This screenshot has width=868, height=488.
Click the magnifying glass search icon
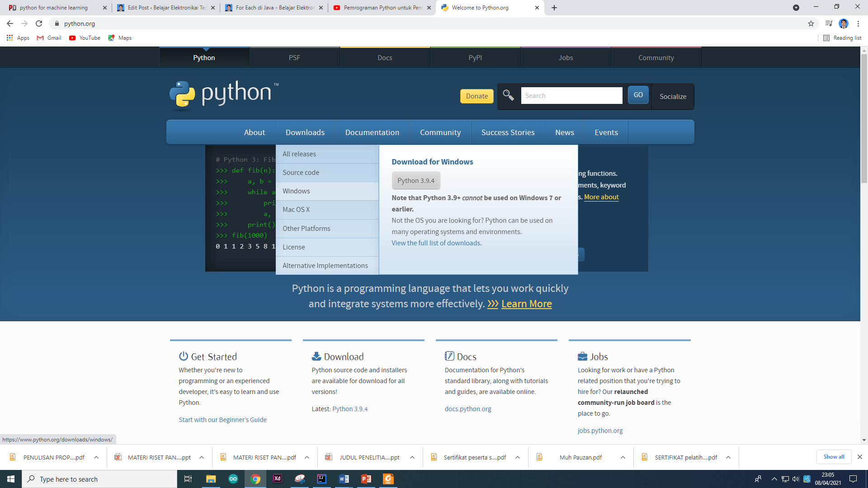[509, 95]
